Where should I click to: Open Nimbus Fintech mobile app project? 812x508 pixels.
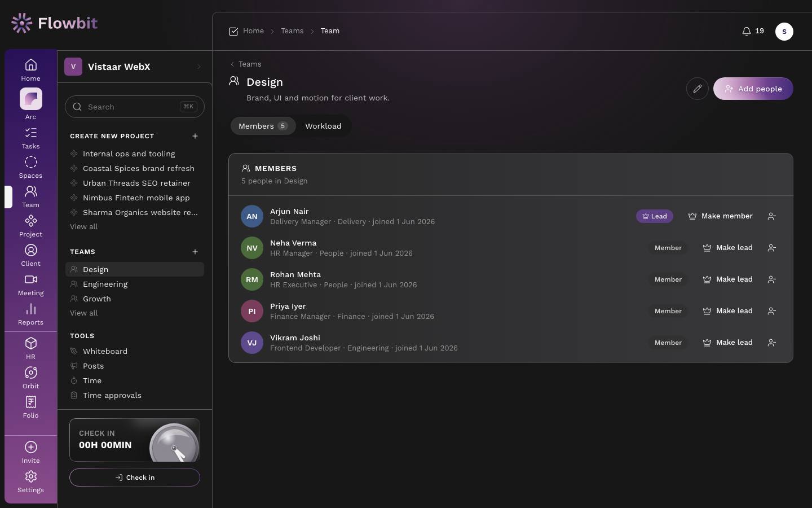135,198
